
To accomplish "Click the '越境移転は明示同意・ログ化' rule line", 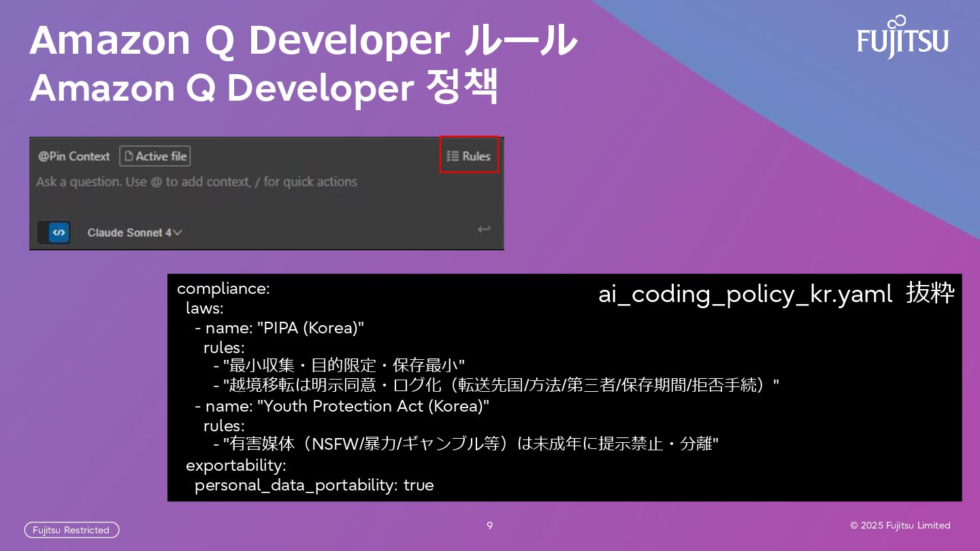I will tap(495, 386).
